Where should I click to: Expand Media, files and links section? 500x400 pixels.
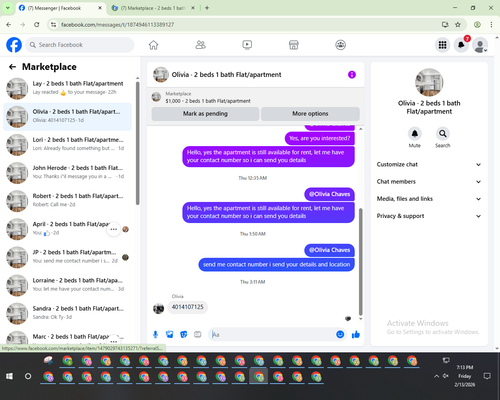[x=429, y=199]
